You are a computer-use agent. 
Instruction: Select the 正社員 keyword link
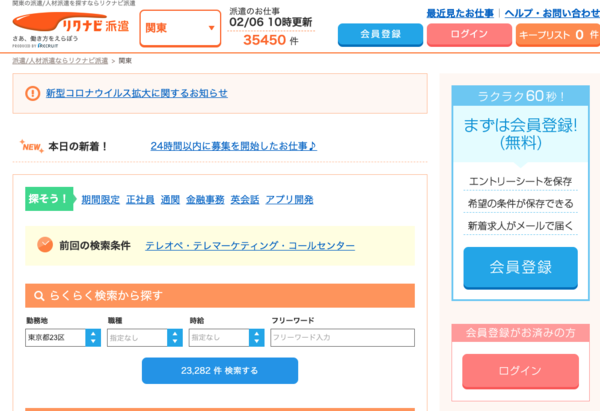pos(140,199)
